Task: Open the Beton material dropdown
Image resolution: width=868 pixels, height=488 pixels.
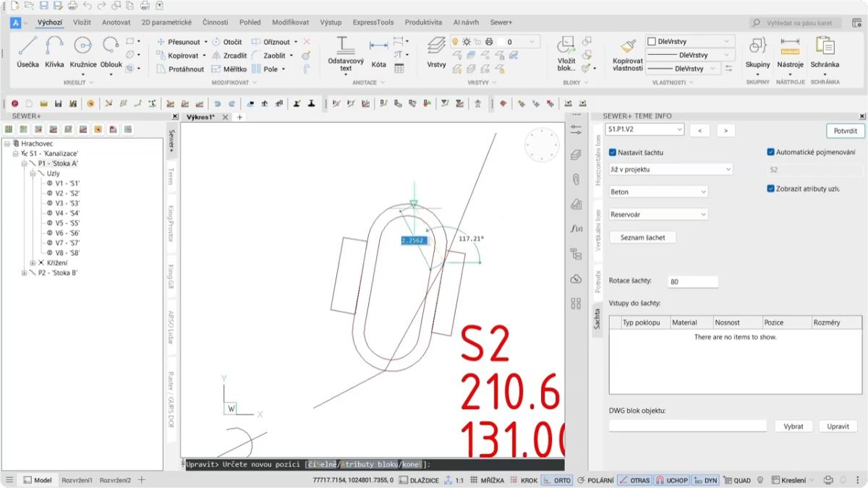Action: coord(658,192)
